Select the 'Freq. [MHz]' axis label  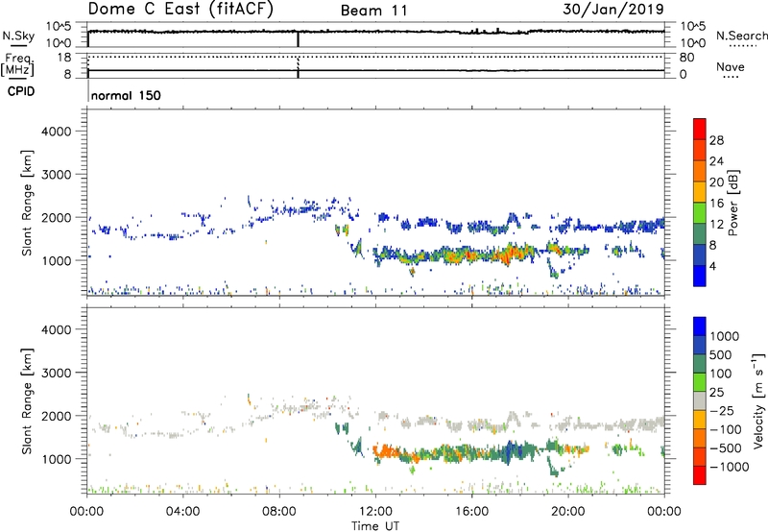18,64
